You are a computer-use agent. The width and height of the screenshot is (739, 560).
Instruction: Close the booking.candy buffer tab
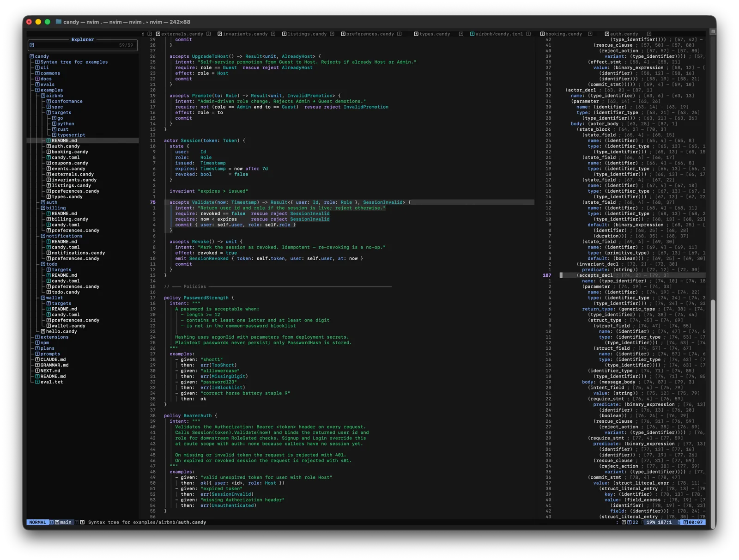coord(590,34)
